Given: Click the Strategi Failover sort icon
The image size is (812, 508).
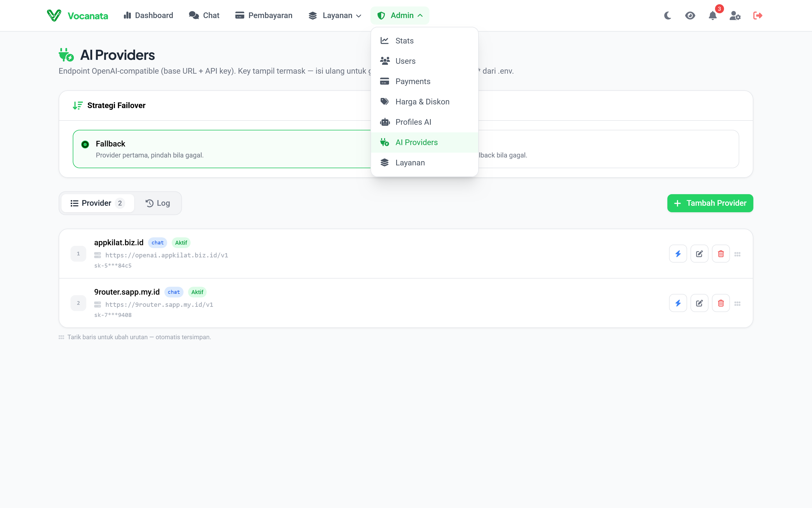Looking at the screenshot, I should pos(78,106).
